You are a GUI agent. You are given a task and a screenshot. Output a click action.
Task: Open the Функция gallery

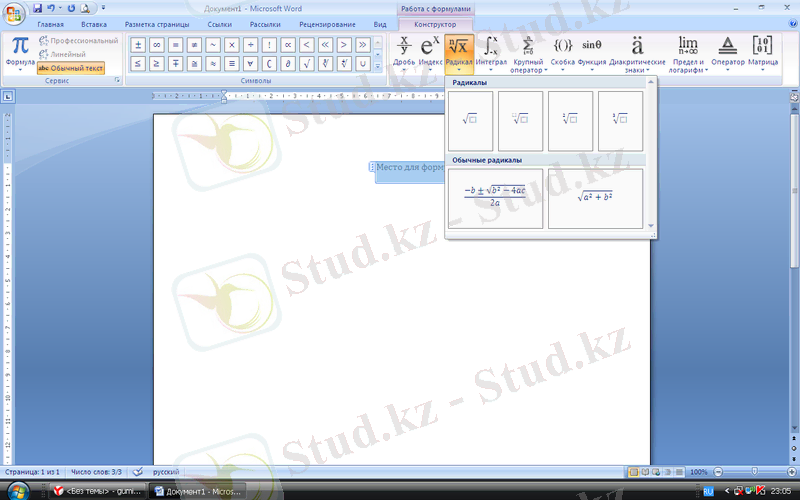click(592, 53)
